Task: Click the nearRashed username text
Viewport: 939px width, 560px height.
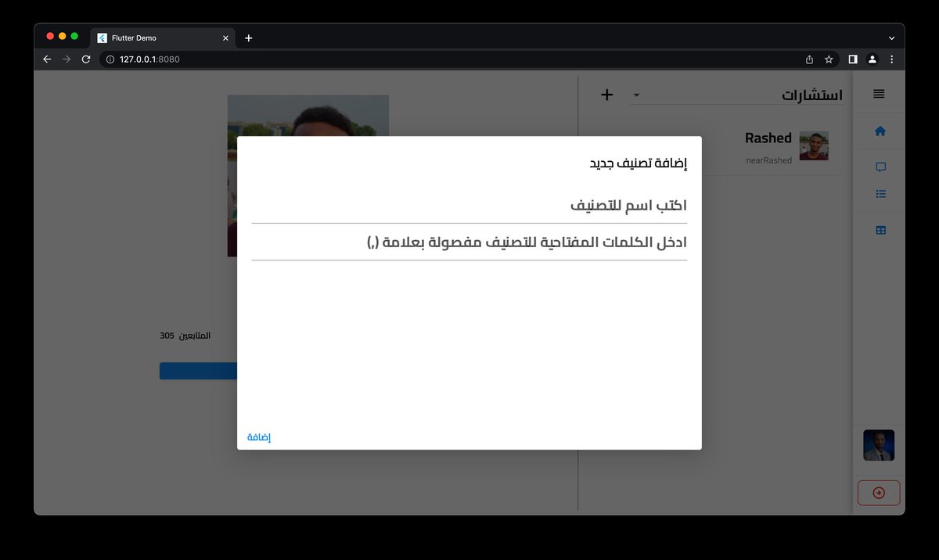Action: tap(768, 160)
